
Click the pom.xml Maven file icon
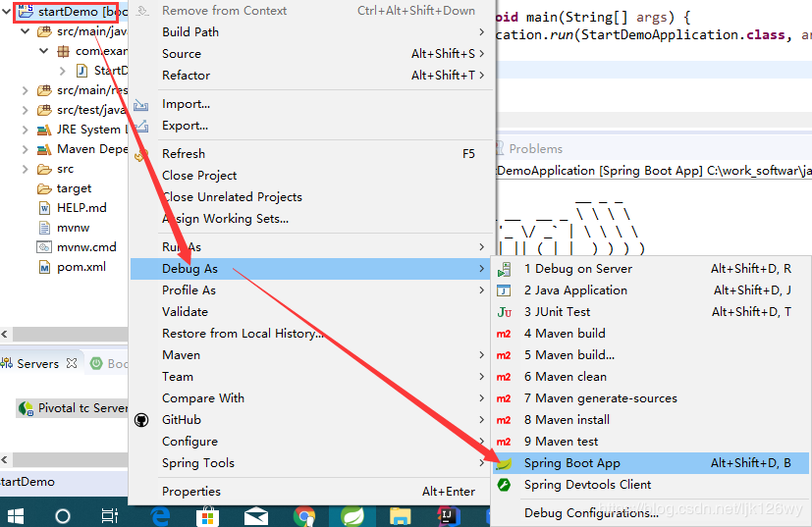click(44, 267)
